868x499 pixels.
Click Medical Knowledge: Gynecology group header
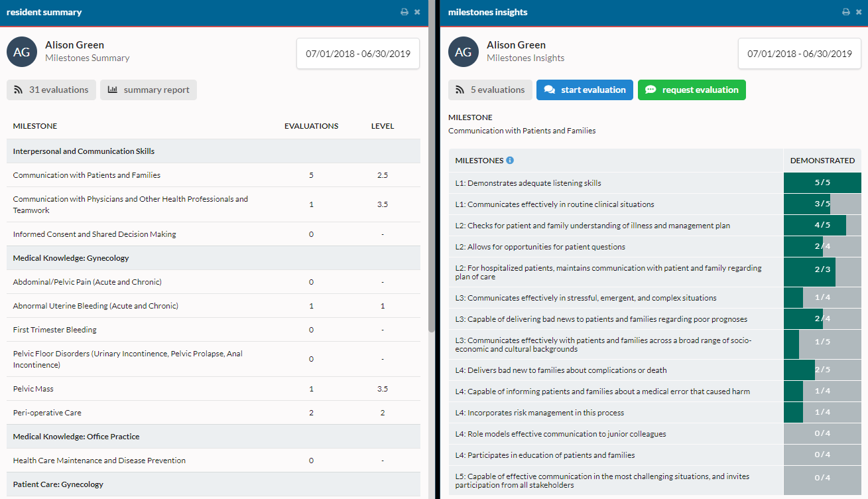[x=214, y=258]
